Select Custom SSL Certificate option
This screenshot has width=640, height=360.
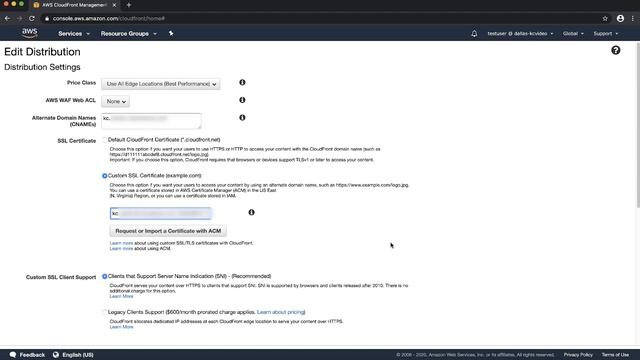[104, 176]
